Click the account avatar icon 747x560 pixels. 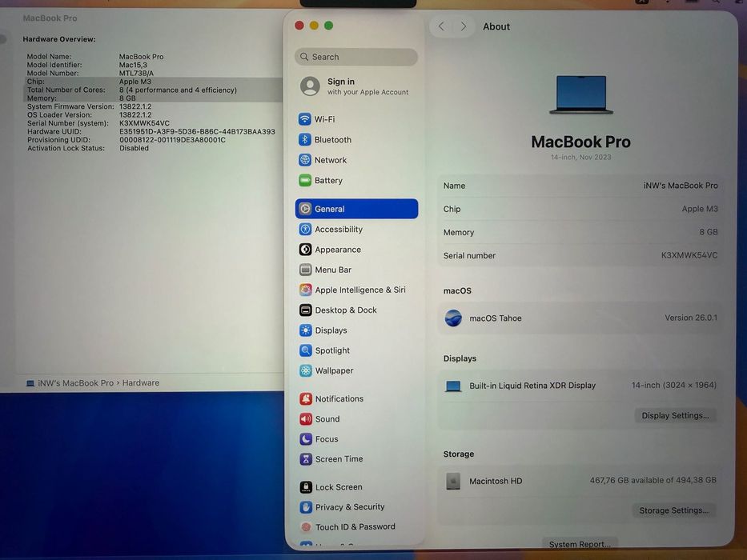tap(310, 86)
